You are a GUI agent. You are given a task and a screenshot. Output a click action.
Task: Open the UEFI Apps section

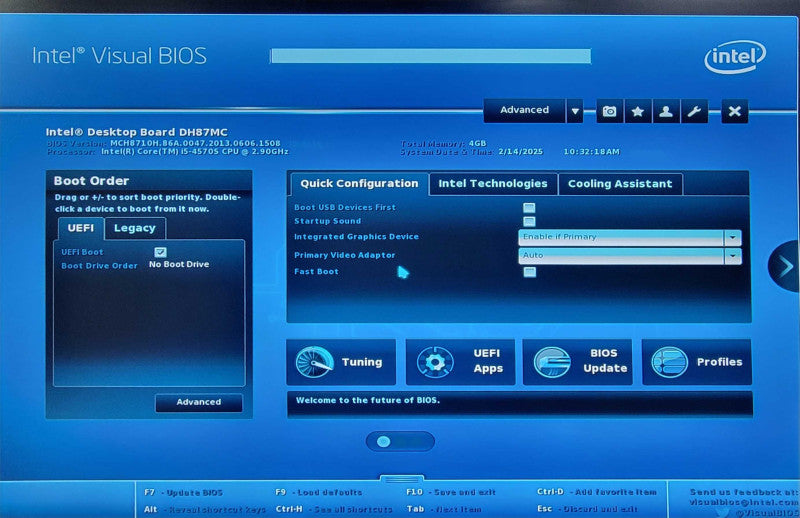pyautogui.click(x=460, y=362)
